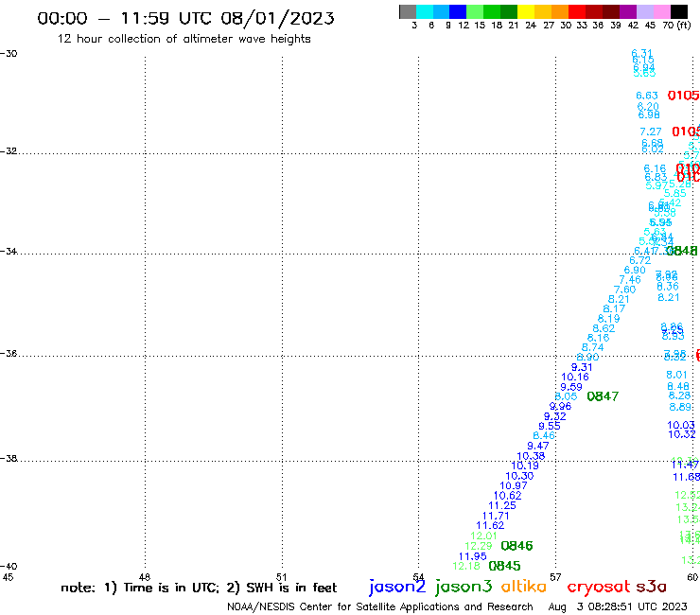The height and width of the screenshot is (615, 700).
Task: Click the 11.71 wave height value
Action: tap(496, 516)
